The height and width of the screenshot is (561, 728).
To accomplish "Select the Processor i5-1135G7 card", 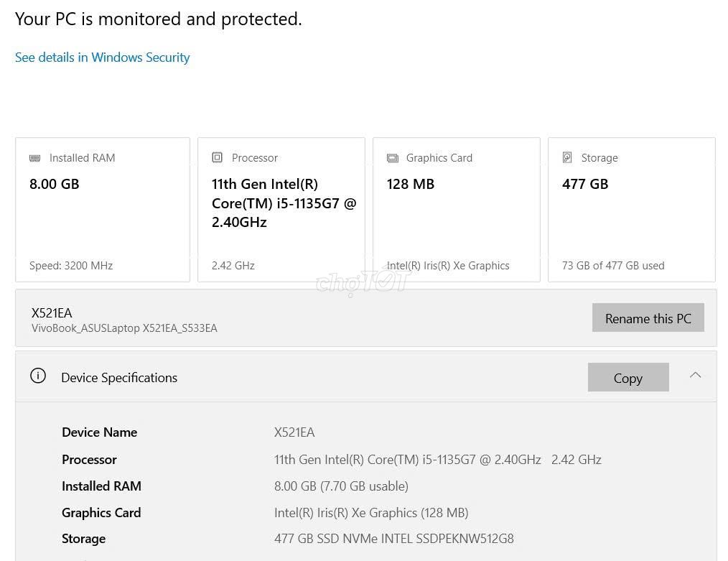I will [x=281, y=210].
